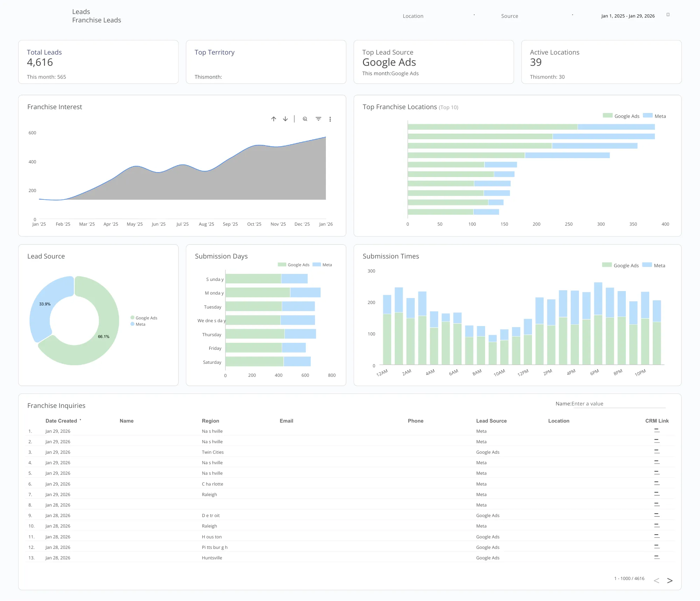Open CRM link icon for row 11
This screenshot has width=700, height=601.
(x=657, y=536)
